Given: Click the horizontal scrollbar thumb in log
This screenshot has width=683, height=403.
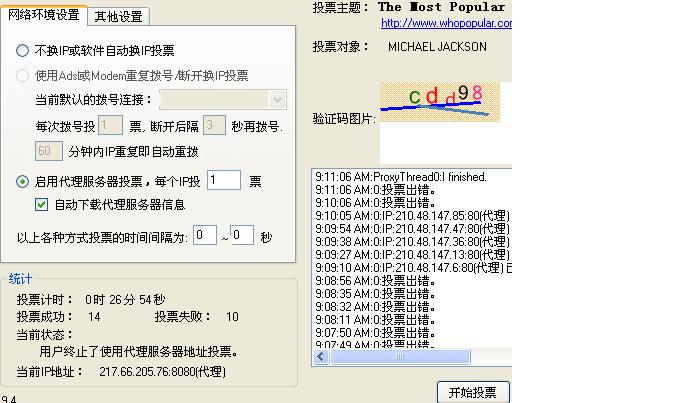Looking at the screenshot, I should (396, 357).
